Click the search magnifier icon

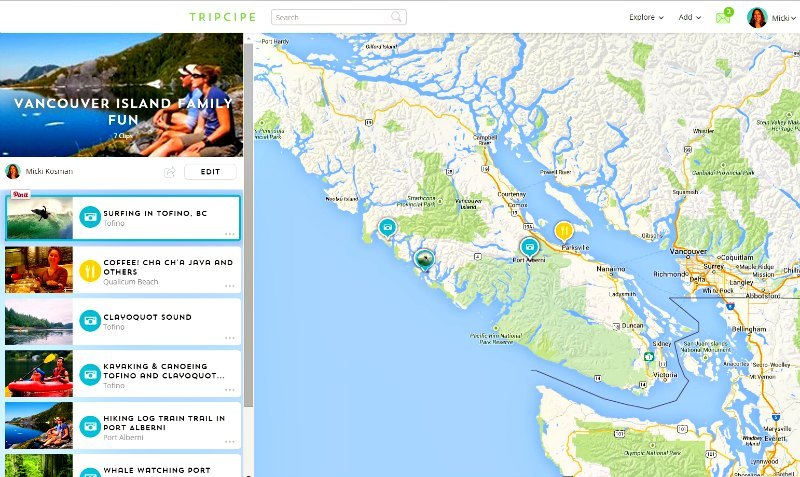[x=397, y=17]
